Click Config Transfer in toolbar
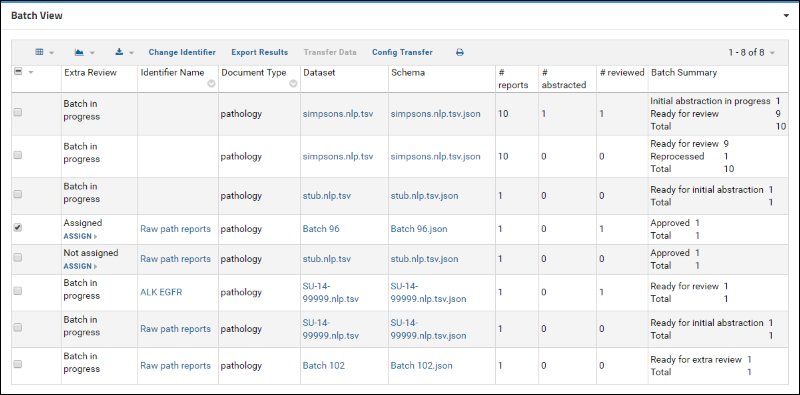Image resolution: width=800 pixels, height=395 pixels. click(403, 52)
